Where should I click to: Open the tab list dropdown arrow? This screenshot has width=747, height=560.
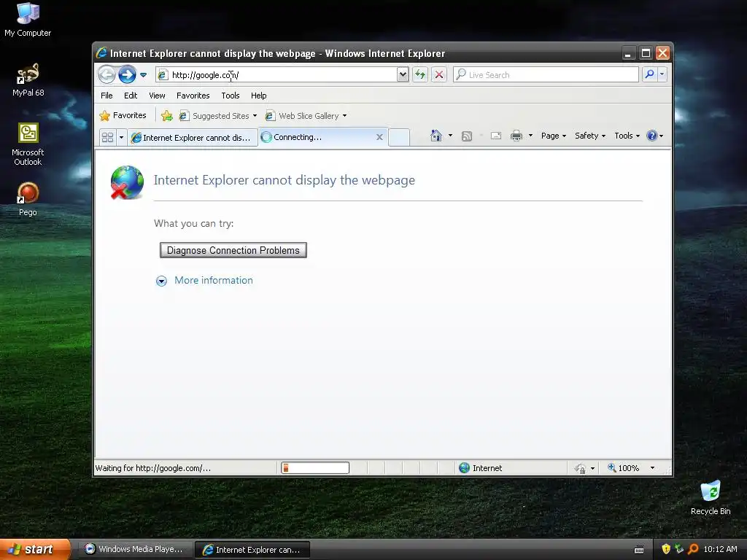pos(121,137)
